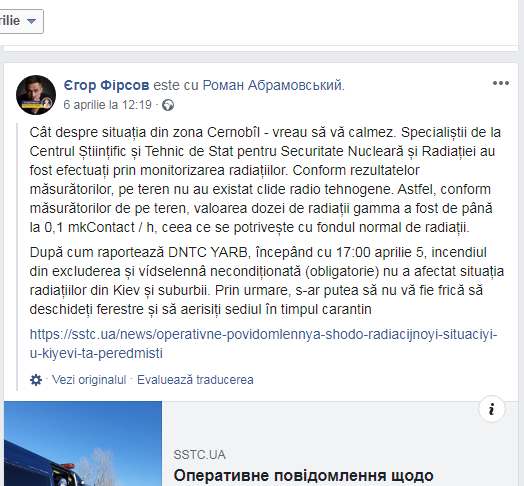
Task: Click 'Evaluează traducerea' link
Action: [x=195, y=380]
